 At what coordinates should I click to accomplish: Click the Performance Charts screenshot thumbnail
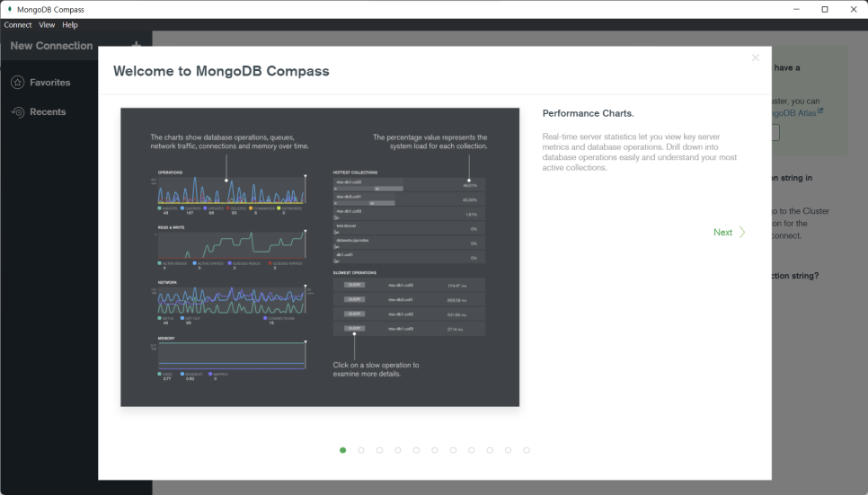point(320,258)
